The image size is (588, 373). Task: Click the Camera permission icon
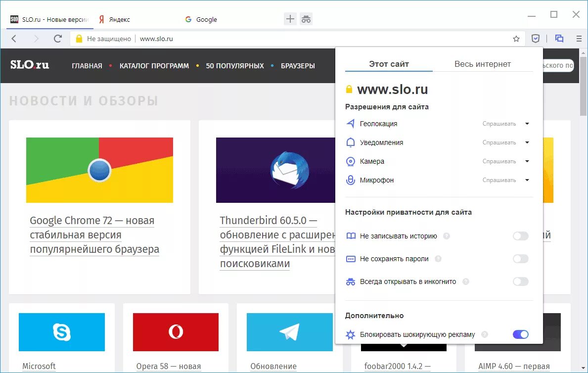(350, 161)
